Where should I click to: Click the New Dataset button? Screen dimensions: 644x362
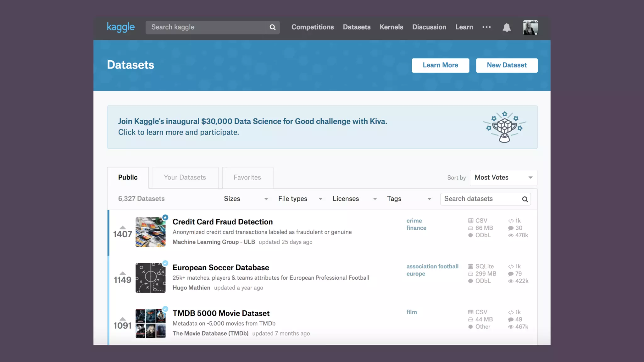click(x=507, y=65)
